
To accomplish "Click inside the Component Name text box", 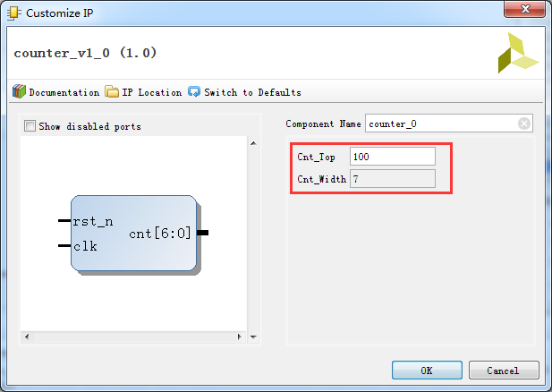I will click(441, 124).
